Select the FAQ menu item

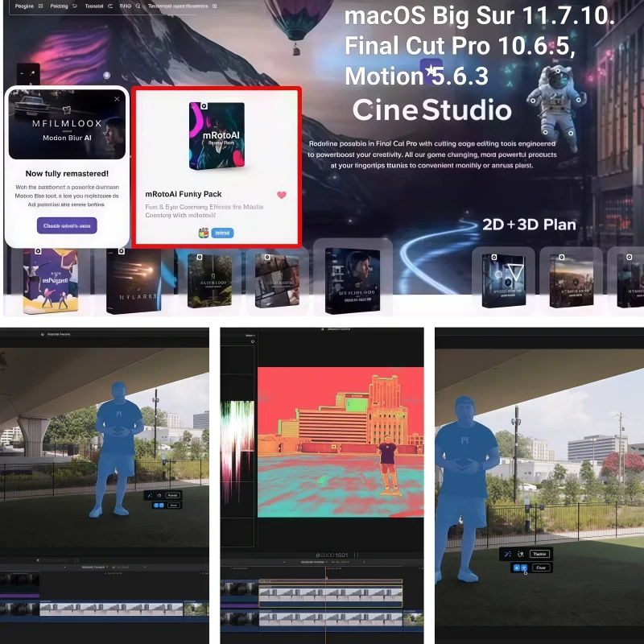tap(126, 5)
